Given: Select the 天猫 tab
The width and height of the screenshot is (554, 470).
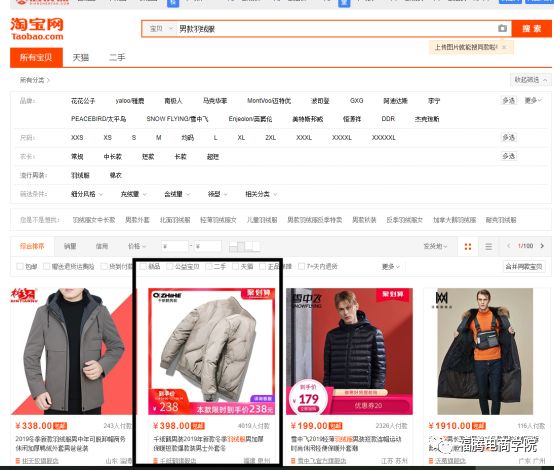Looking at the screenshot, I should [81, 57].
